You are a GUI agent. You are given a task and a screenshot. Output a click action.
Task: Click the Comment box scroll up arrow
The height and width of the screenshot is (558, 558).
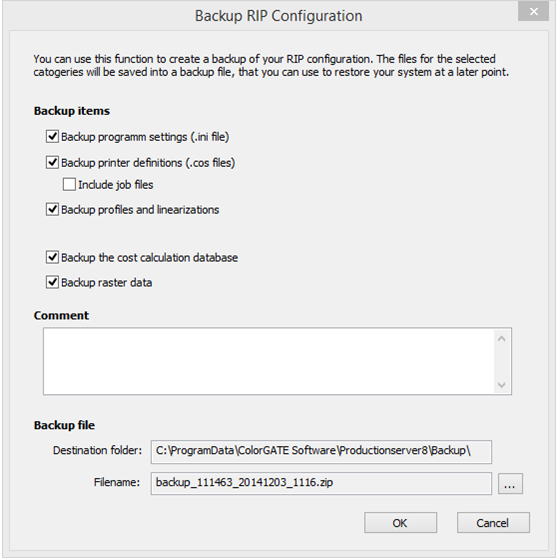click(x=502, y=339)
